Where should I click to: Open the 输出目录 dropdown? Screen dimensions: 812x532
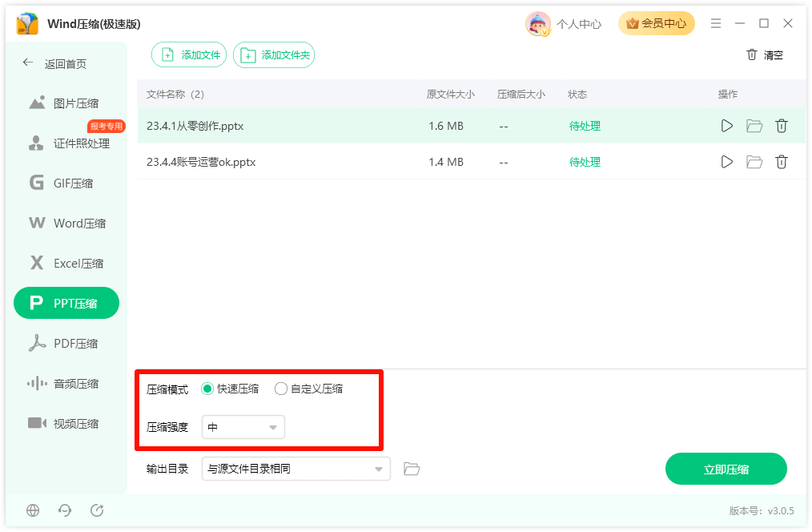pyautogui.click(x=295, y=469)
